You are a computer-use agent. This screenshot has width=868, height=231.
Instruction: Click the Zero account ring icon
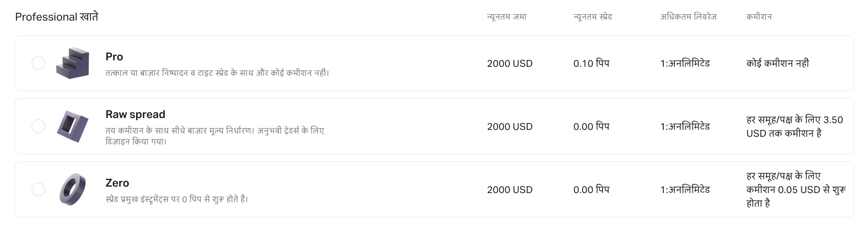click(x=73, y=189)
